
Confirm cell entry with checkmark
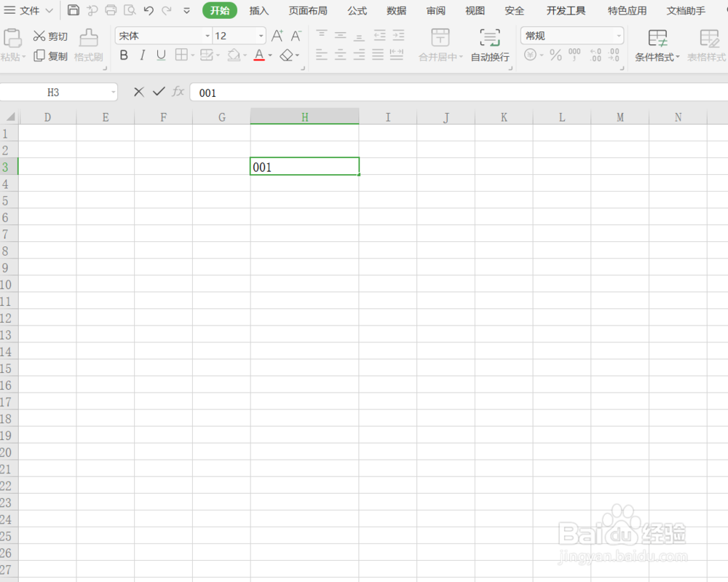coord(159,92)
